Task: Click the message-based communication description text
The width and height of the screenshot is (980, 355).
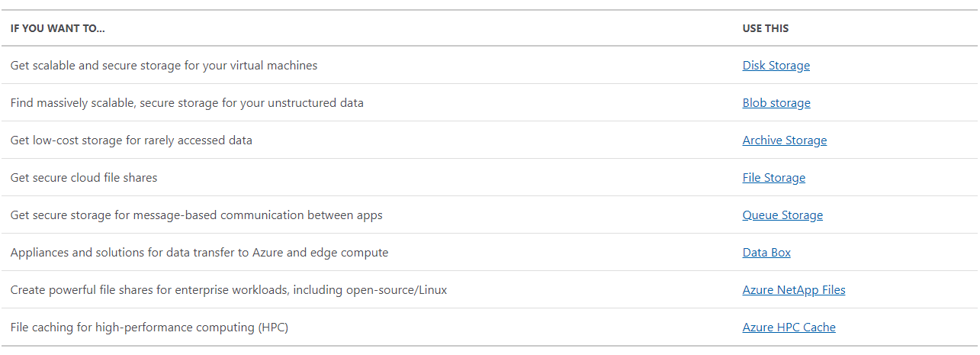Action: (197, 215)
